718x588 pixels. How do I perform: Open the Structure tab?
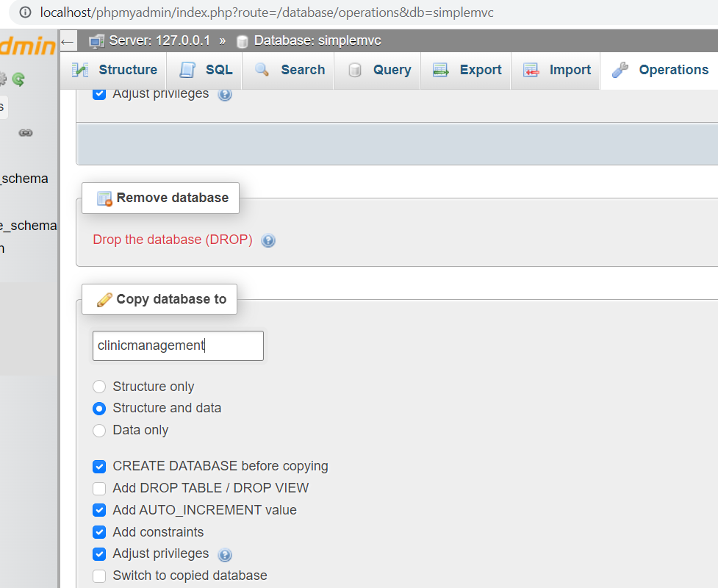pyautogui.click(x=114, y=70)
